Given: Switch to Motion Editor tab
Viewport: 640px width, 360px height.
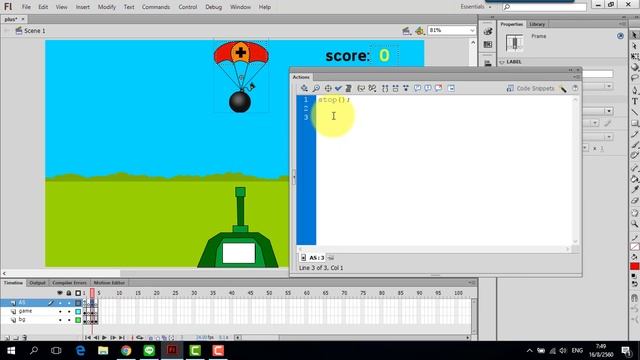Looking at the screenshot, I should [x=109, y=283].
